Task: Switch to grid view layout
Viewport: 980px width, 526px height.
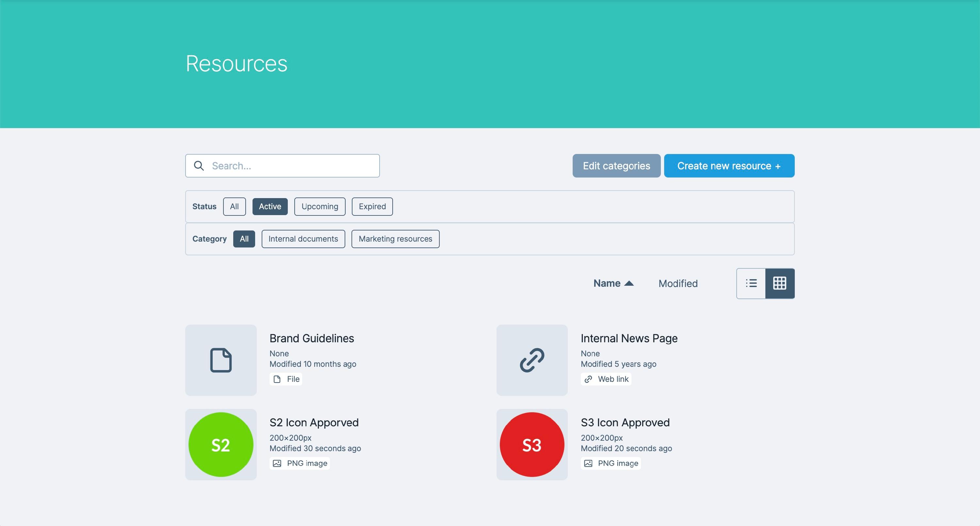Action: (779, 283)
